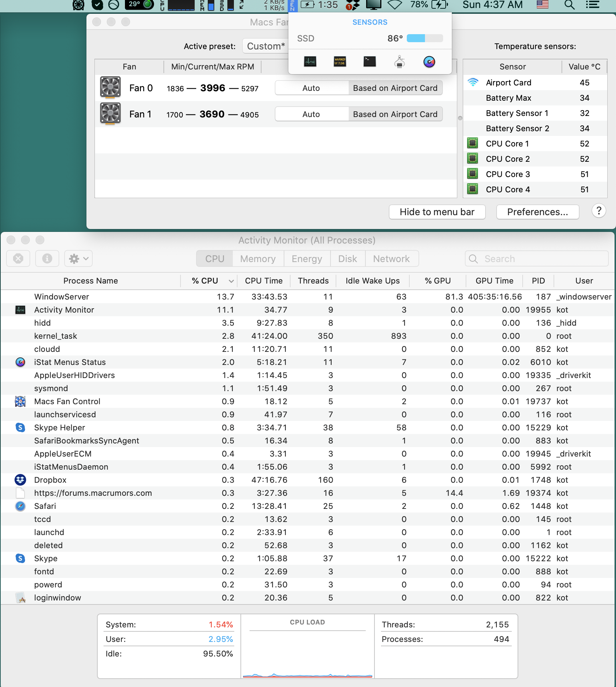
Task: Click the Quit Process stop icon
Action: point(18,258)
